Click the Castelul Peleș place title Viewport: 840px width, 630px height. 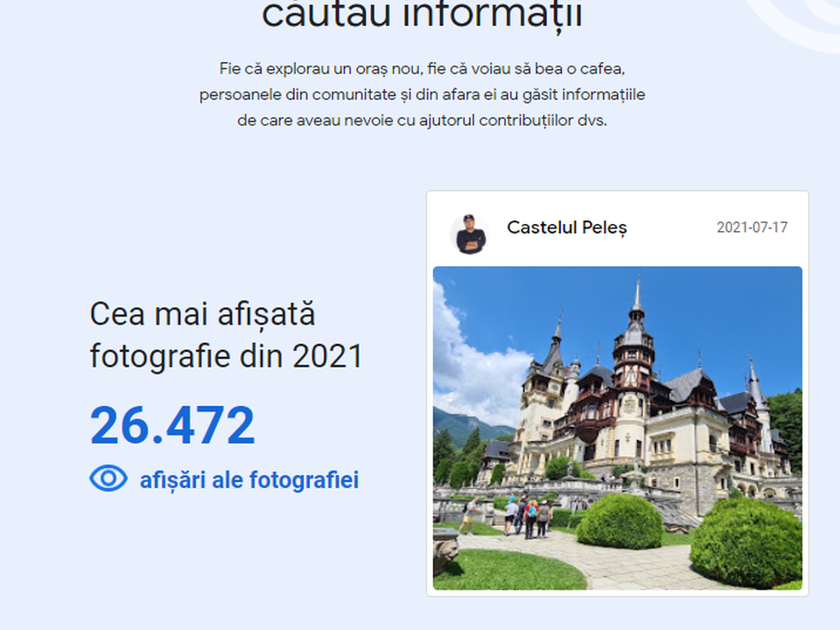(567, 227)
